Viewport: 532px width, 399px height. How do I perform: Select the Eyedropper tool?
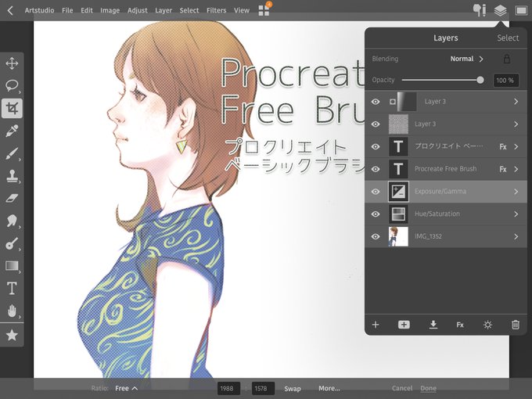(12, 131)
